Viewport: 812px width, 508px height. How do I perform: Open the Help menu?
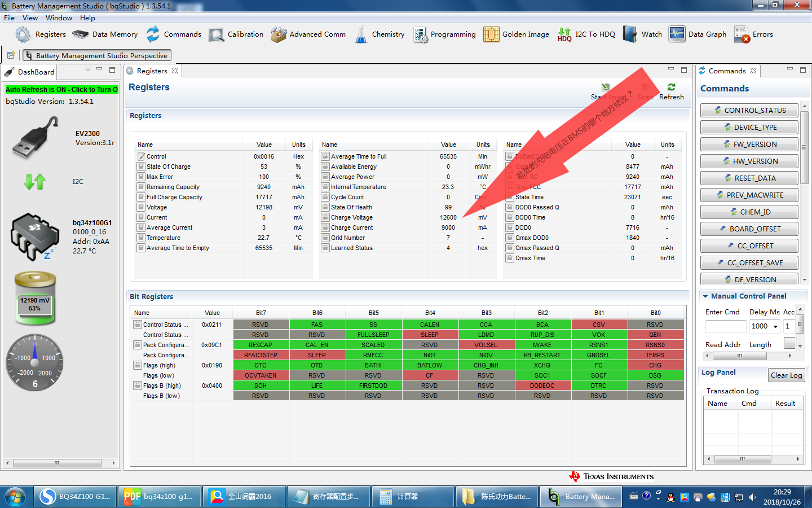(x=87, y=18)
